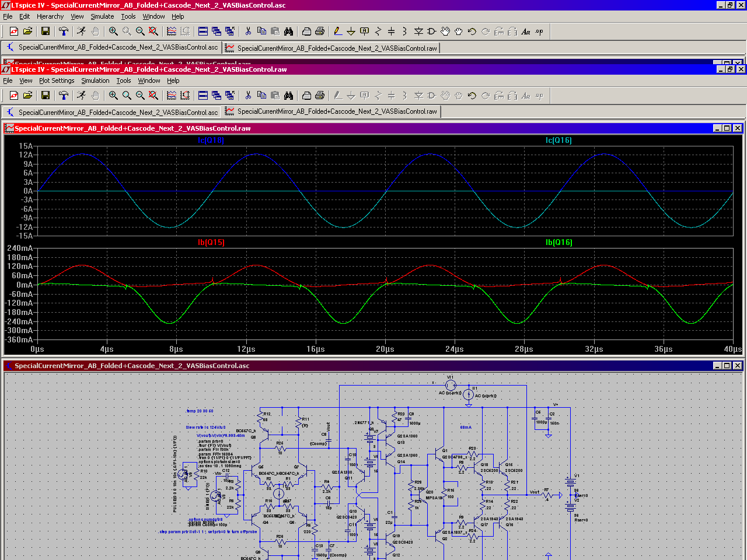
Task: Open Edit menu in .asc window
Action: point(25,16)
